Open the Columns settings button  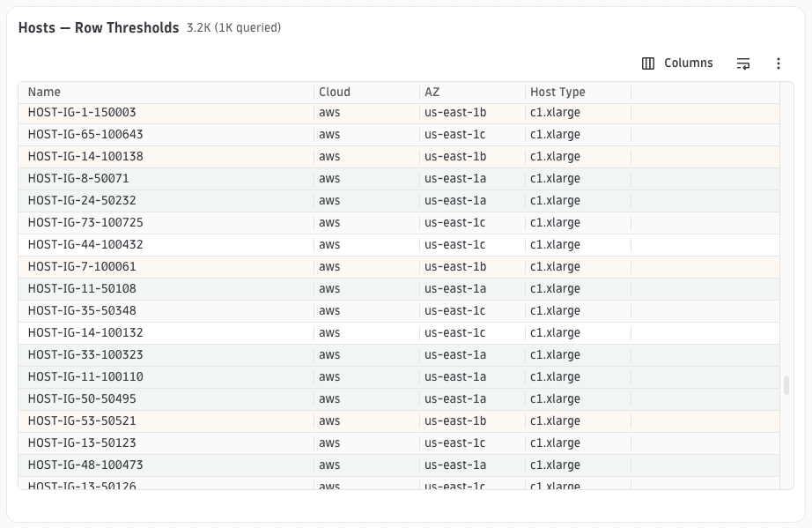click(677, 63)
